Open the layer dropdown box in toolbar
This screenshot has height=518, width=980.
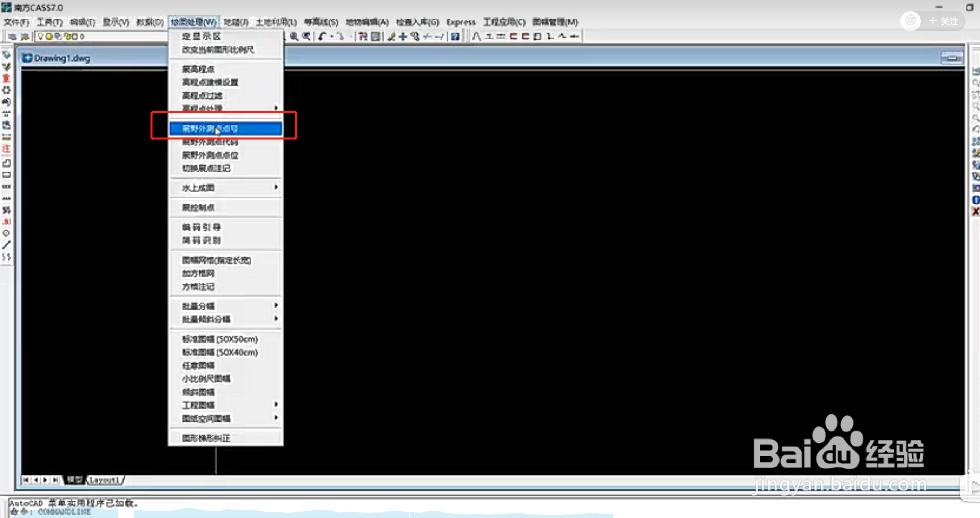[x=101, y=37]
